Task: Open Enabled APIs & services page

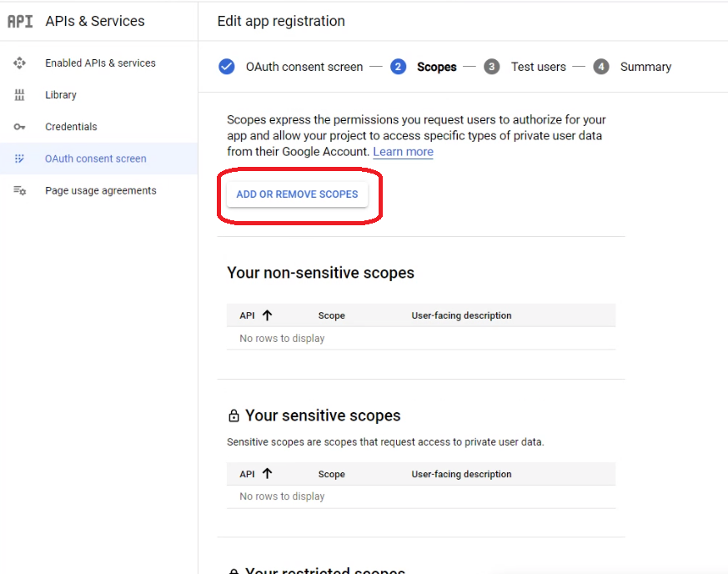Action: click(x=100, y=63)
